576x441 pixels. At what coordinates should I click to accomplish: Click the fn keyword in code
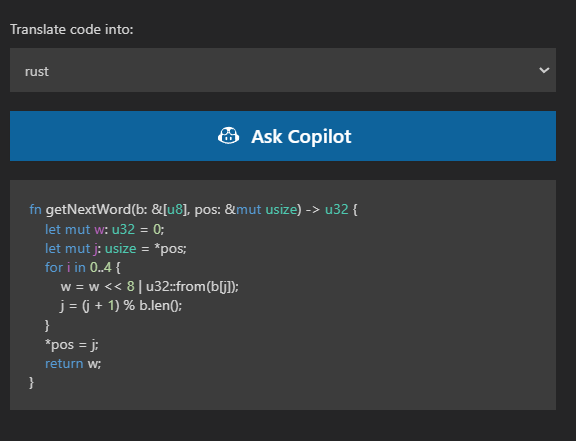pos(35,209)
